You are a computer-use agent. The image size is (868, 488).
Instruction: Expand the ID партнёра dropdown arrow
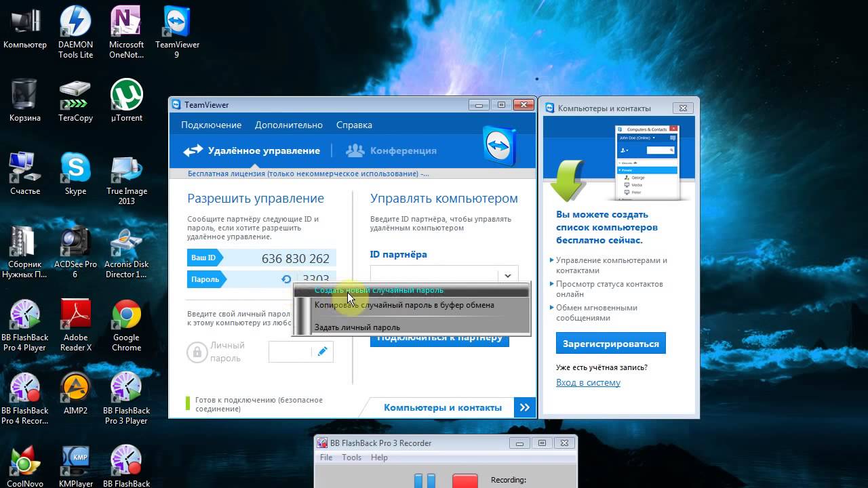tap(507, 275)
